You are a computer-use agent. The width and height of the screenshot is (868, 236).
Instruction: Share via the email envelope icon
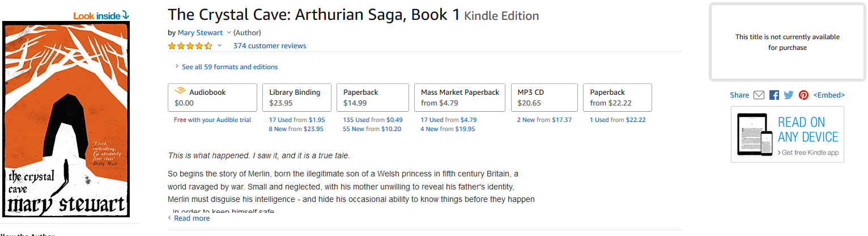coord(759,95)
